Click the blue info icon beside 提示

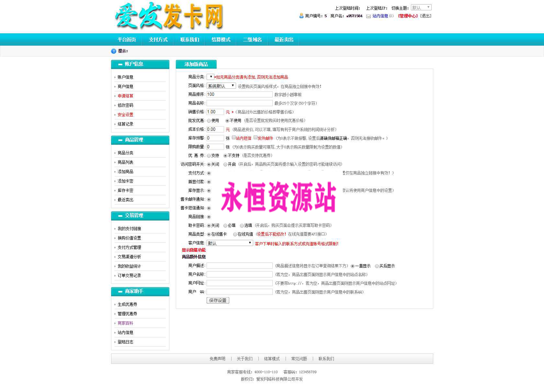click(x=113, y=51)
